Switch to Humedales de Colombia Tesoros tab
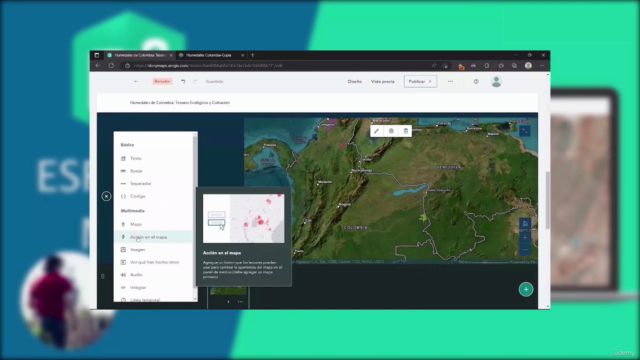The height and width of the screenshot is (360, 640). (x=140, y=55)
